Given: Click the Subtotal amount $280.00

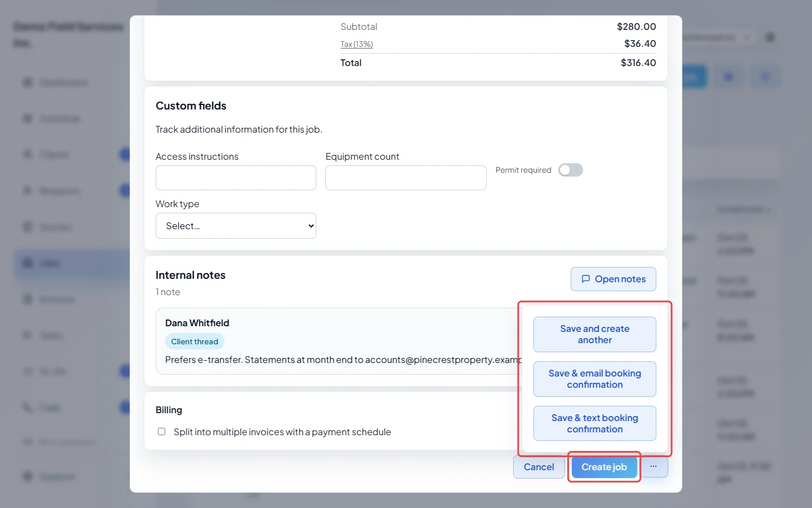Looking at the screenshot, I should (637, 27).
